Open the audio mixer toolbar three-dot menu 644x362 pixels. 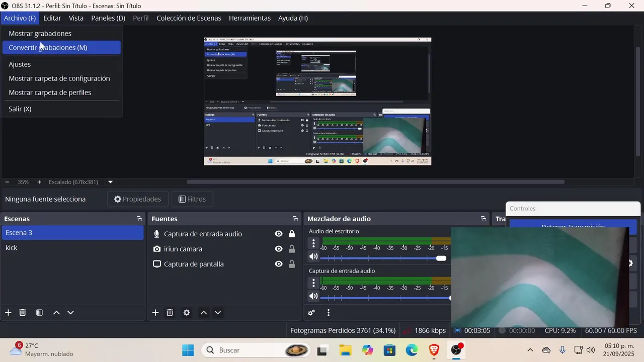click(x=329, y=313)
